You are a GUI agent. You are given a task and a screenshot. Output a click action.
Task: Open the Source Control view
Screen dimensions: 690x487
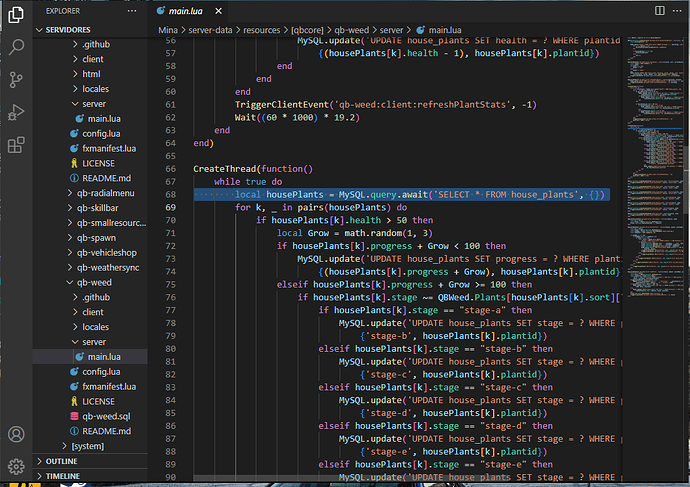point(16,79)
